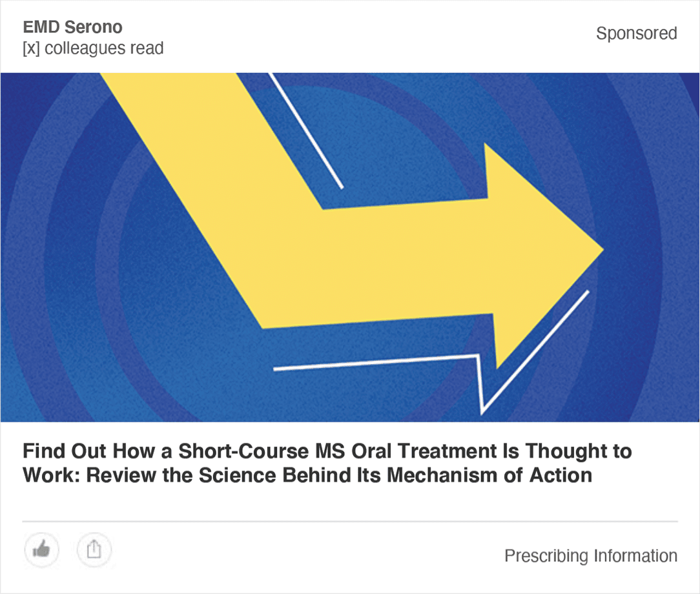Select the '[x] colleagues read' text
Viewport: 700px width, 594px height.
coord(93,48)
